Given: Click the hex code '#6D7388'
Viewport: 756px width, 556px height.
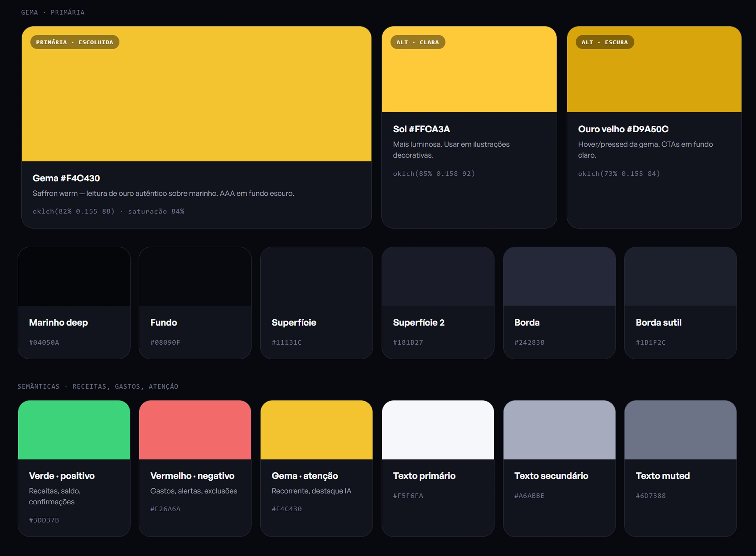Looking at the screenshot, I should 650,496.
